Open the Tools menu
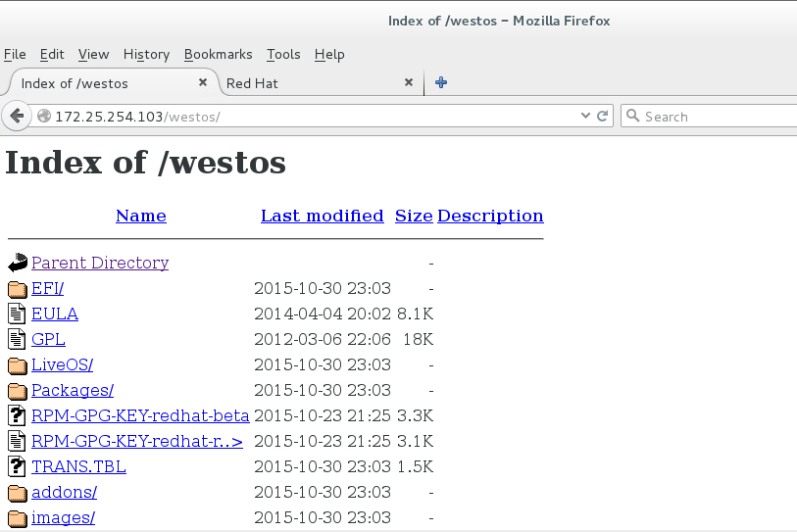 (283, 54)
